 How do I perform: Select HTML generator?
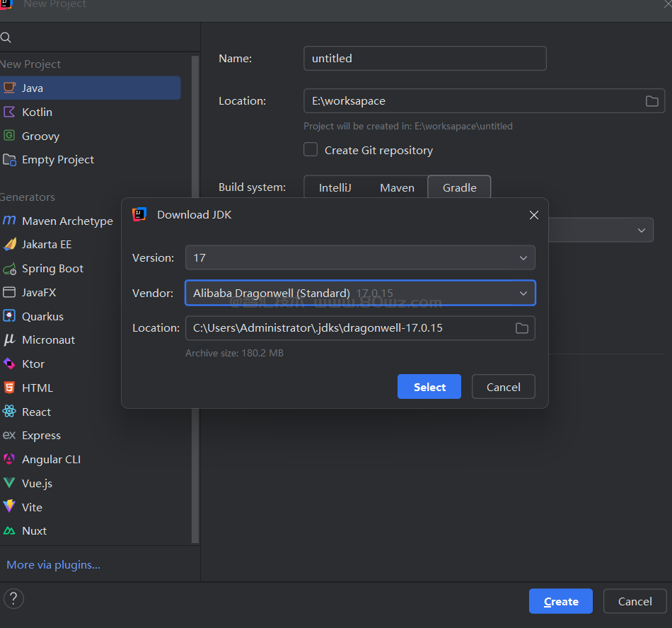tap(60, 388)
